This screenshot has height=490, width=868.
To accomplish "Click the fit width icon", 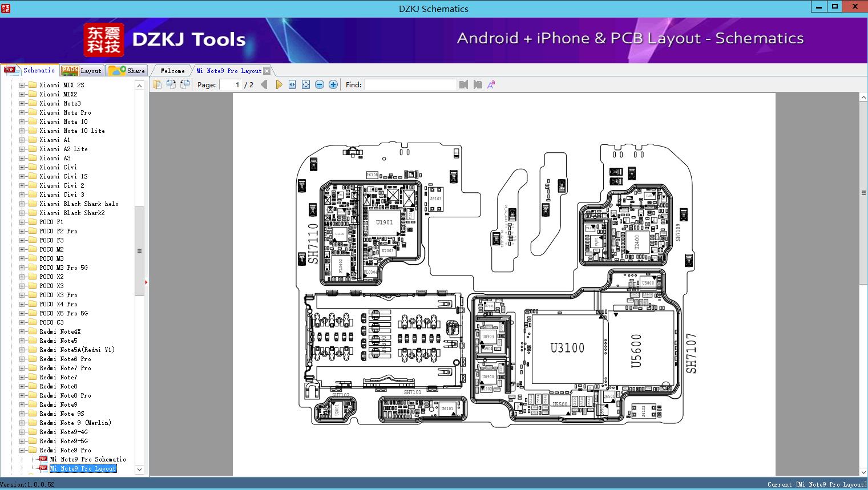I will (x=292, y=84).
